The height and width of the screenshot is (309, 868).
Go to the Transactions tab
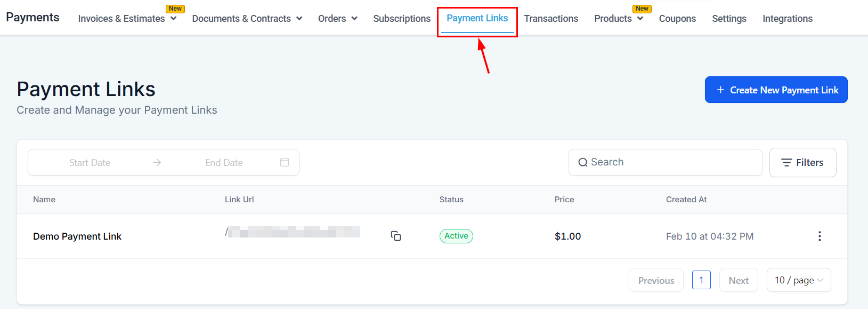(551, 19)
